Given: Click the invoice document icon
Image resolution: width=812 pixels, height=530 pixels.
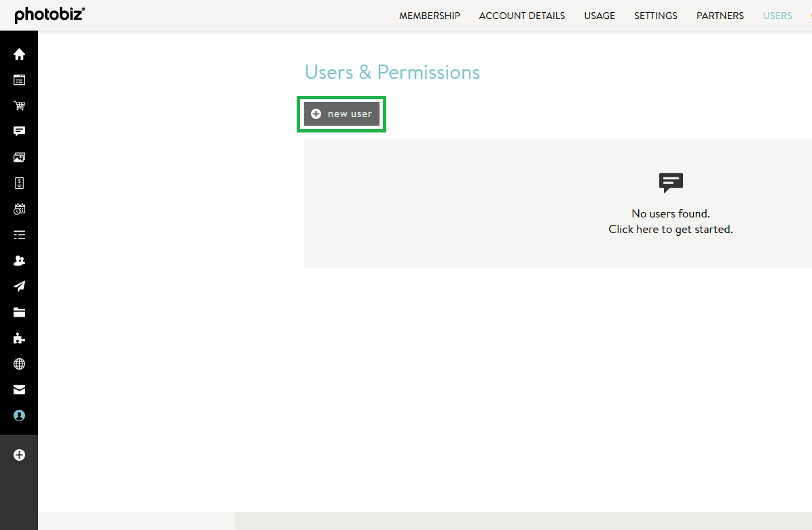Looking at the screenshot, I should tap(19, 183).
